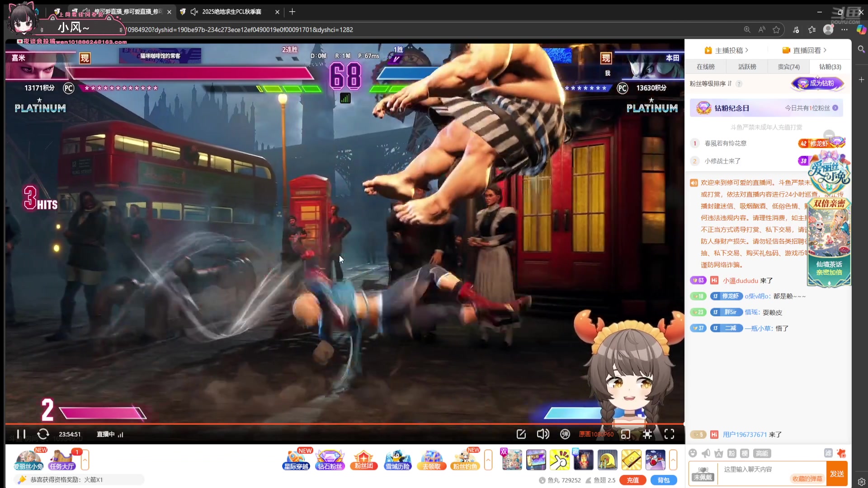The height and width of the screenshot is (488, 868).
Task: Enter fullscreen with the corner brackets icon
Action: [669, 434]
